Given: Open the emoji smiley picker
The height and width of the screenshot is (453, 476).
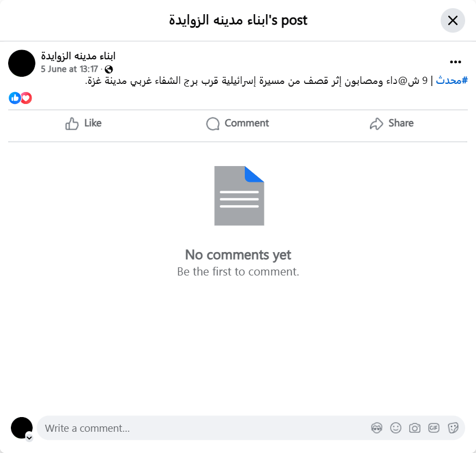Looking at the screenshot, I should pos(395,428).
